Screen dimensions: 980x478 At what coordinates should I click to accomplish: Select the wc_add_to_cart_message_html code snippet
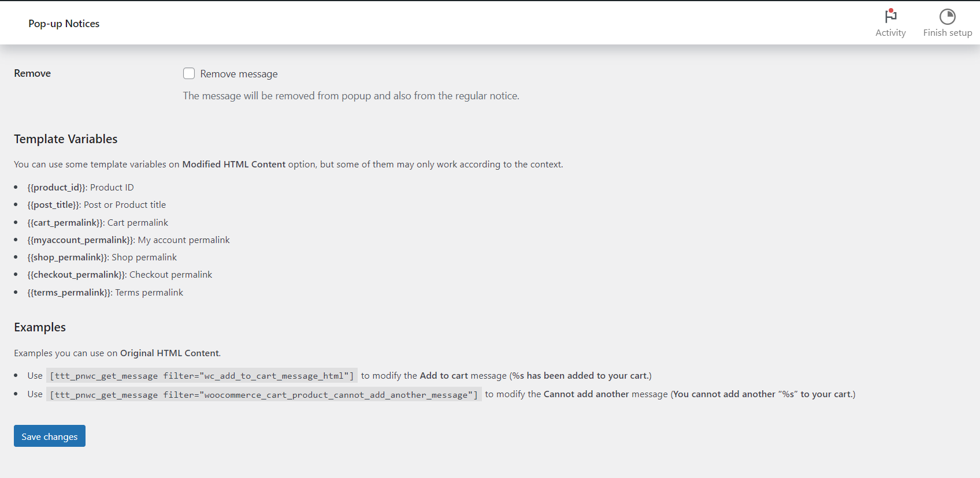(202, 375)
